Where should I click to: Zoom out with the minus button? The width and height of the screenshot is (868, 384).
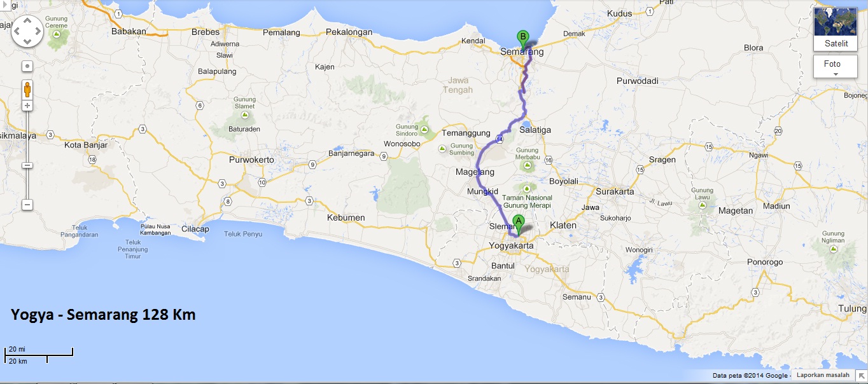(x=27, y=205)
